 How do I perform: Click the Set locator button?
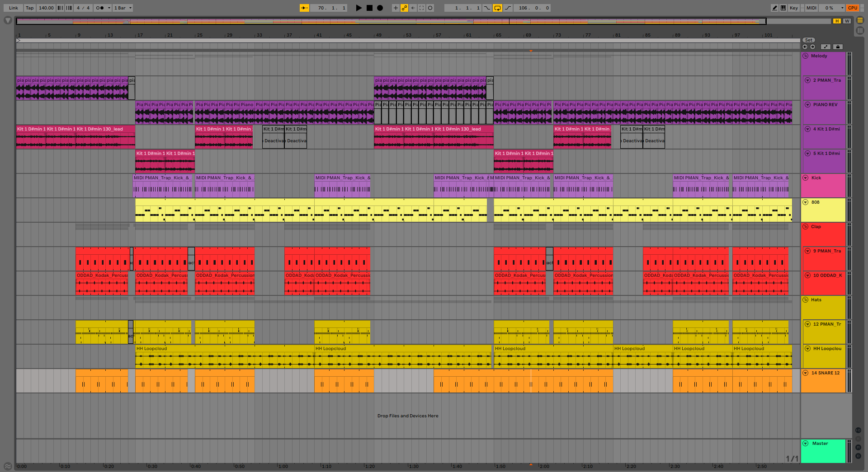tap(809, 40)
